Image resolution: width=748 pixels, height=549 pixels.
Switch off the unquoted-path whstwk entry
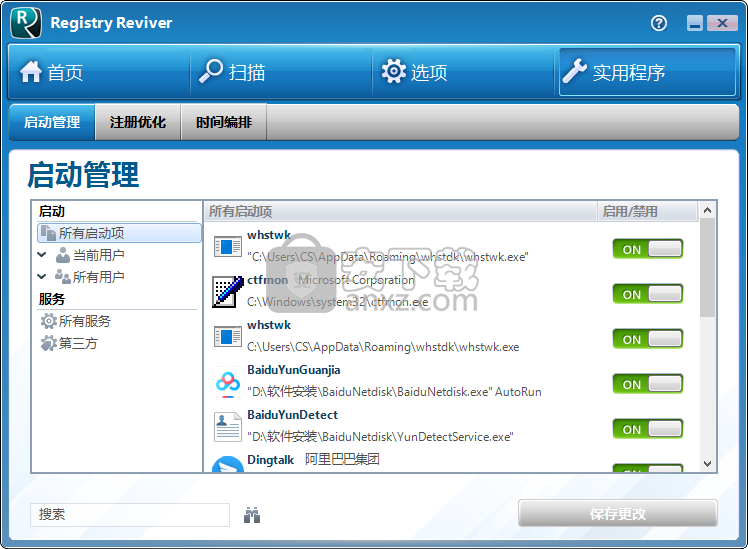648,339
